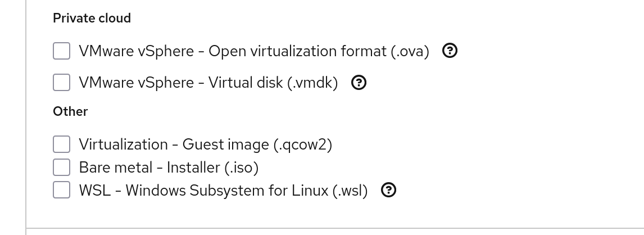Click 'Virtualization - Guest image' label text
This screenshot has height=235, width=644.
pos(174,144)
